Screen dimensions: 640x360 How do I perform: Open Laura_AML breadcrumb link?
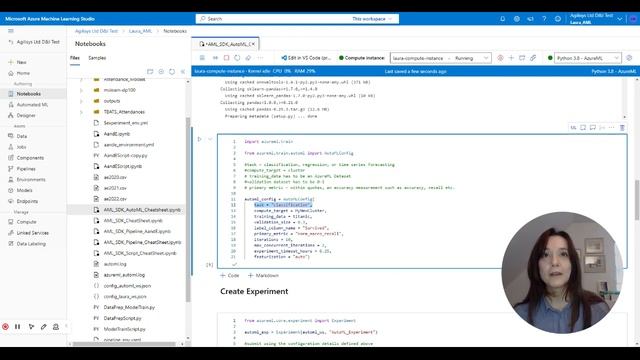[140, 31]
